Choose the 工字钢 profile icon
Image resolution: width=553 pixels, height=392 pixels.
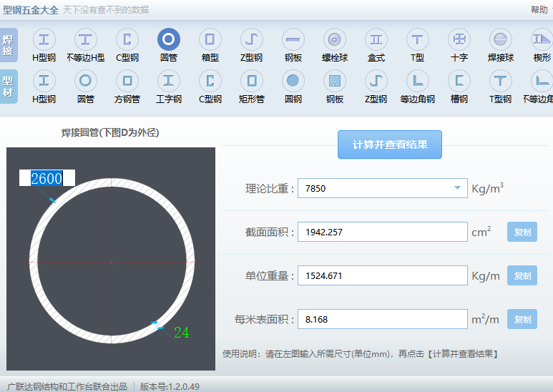click(x=169, y=81)
